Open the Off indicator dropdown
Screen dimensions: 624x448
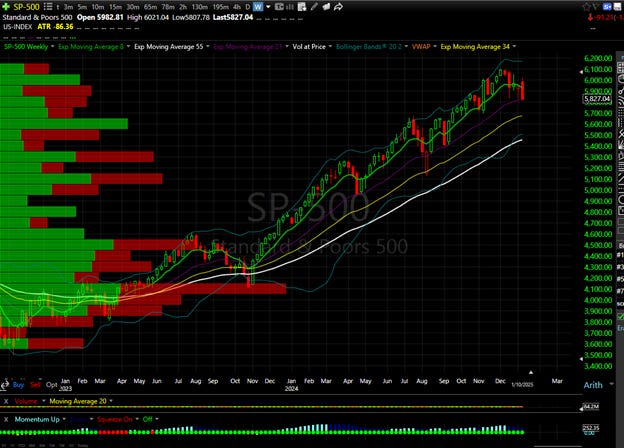pos(157,419)
